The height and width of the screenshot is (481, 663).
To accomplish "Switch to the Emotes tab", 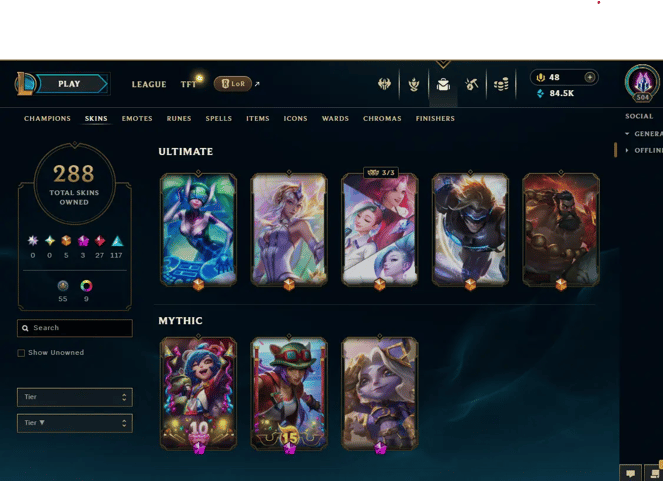I will [x=137, y=119].
